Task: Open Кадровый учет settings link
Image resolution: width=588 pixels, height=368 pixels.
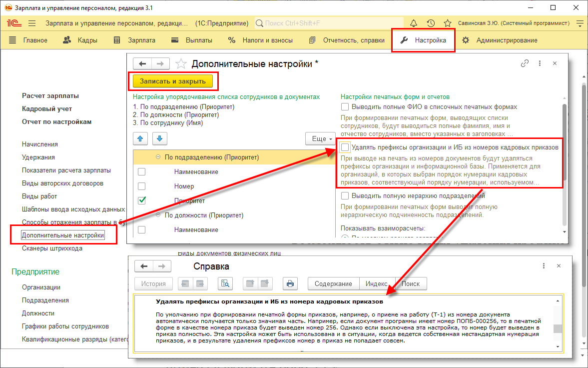Action: (47, 109)
